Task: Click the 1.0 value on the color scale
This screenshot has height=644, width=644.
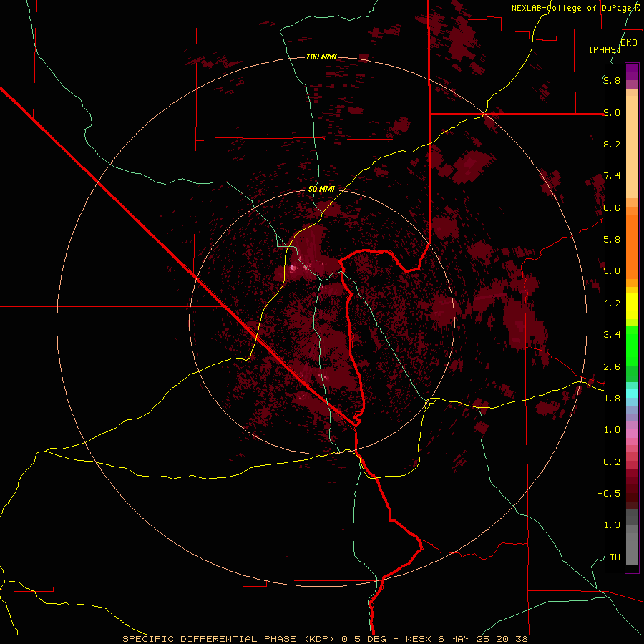Action: 612,429
